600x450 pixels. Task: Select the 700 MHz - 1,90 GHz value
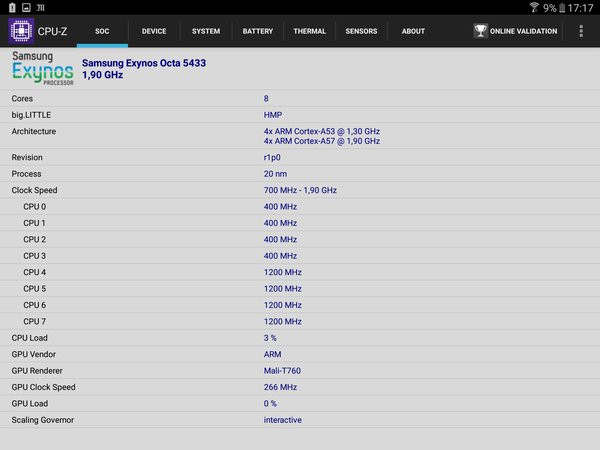click(300, 190)
